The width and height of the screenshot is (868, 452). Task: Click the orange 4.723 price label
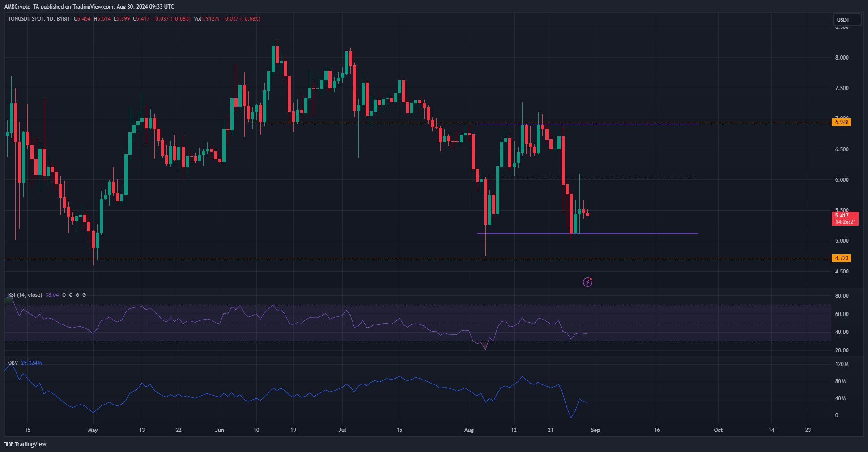(x=841, y=258)
